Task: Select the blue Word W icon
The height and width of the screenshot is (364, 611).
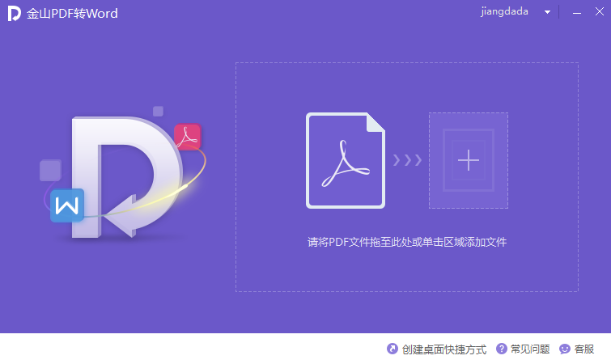Action: point(67,205)
